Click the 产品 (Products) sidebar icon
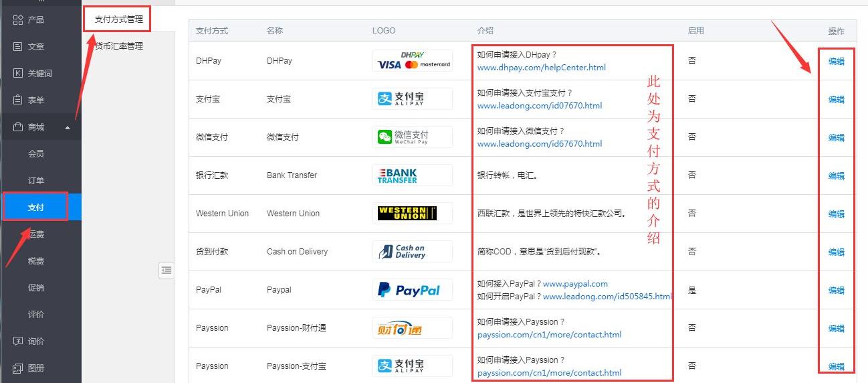868x383 pixels. (x=18, y=20)
